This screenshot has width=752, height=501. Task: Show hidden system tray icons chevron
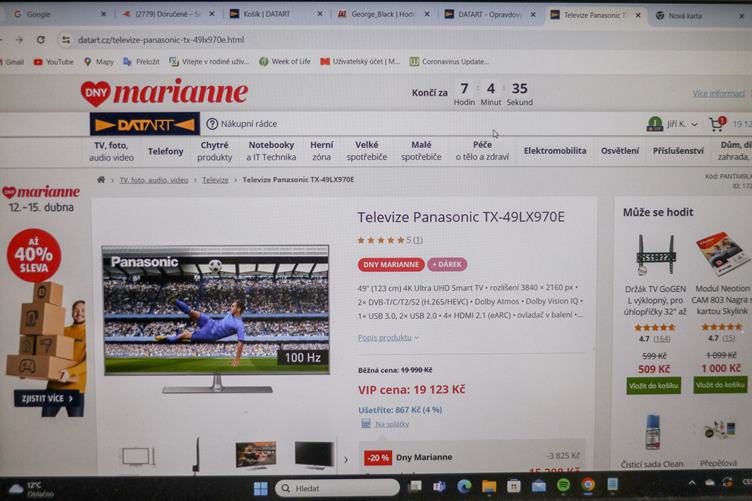pos(692,483)
